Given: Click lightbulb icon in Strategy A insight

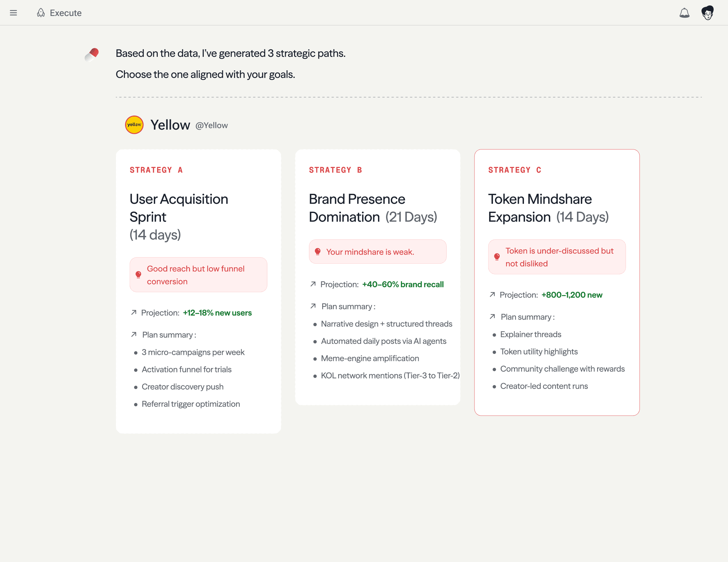Looking at the screenshot, I should pos(138,275).
